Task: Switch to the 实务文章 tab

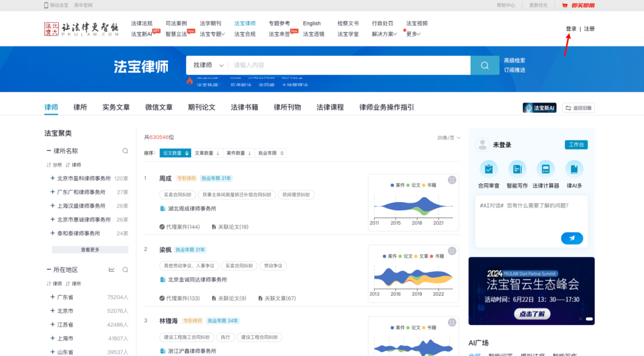Action: pyautogui.click(x=116, y=107)
